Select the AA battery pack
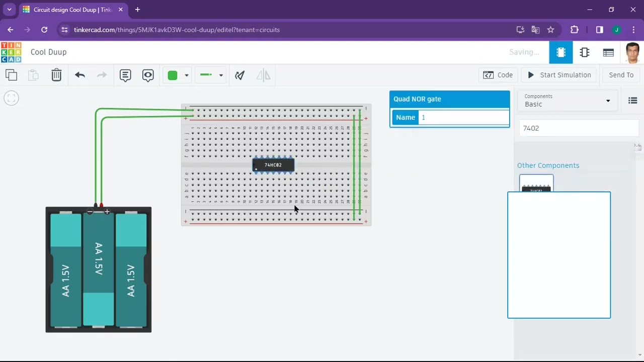This screenshot has height=362, width=644. tap(99, 269)
